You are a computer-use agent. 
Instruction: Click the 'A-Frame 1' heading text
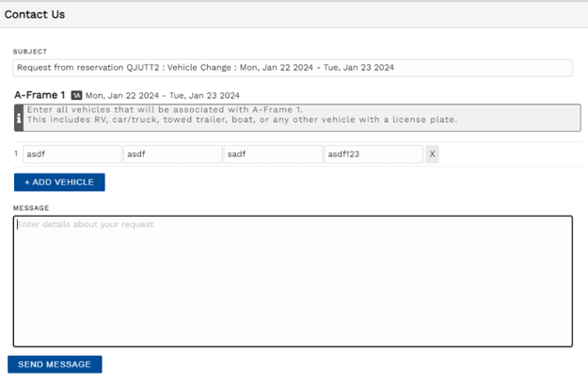coord(40,95)
